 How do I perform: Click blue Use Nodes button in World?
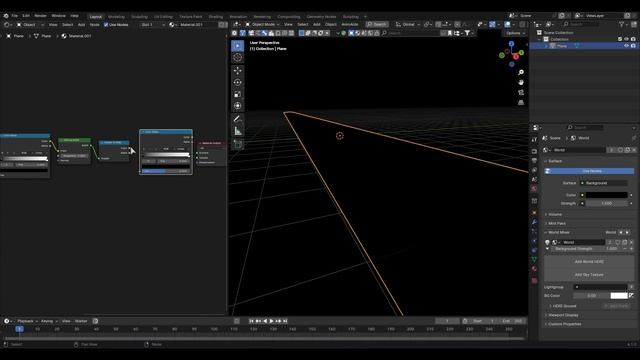tap(589, 171)
